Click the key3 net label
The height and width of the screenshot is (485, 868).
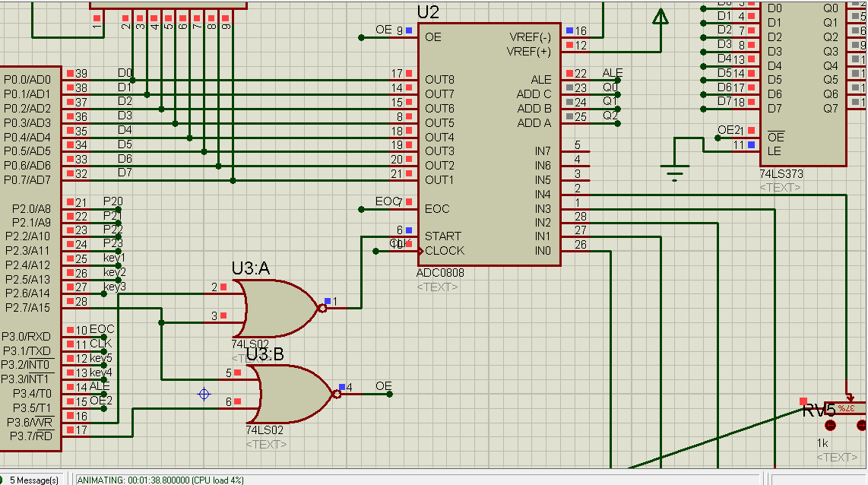click(115, 287)
